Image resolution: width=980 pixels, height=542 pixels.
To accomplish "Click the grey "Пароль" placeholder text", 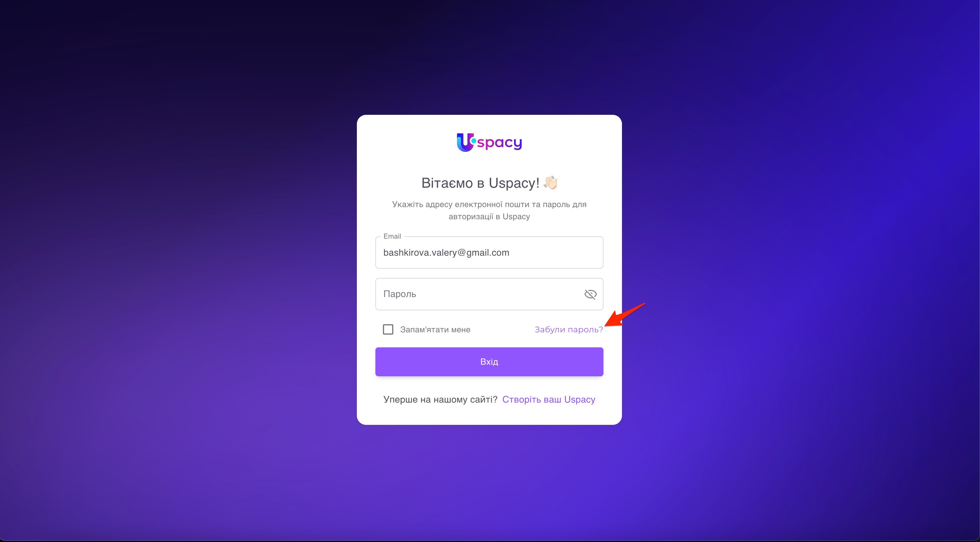I will 400,294.
